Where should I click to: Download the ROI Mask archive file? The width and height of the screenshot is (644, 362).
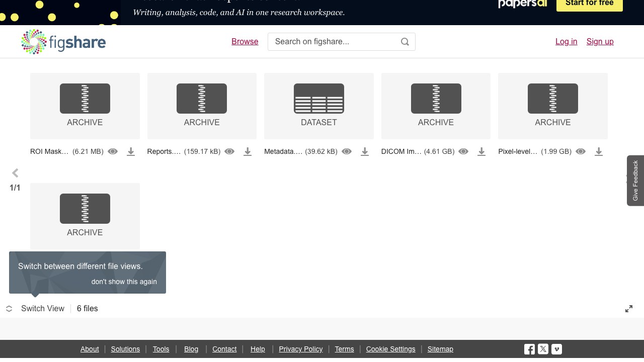[x=131, y=151]
